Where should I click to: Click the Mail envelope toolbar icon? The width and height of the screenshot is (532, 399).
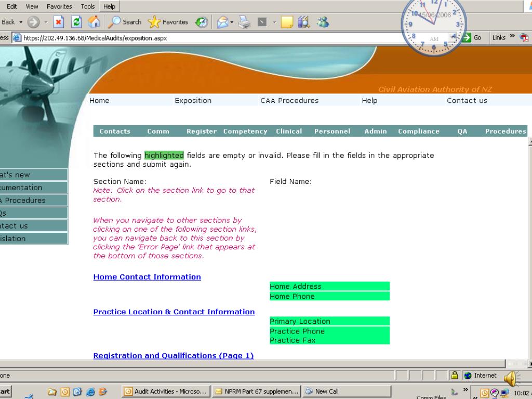tap(222, 22)
